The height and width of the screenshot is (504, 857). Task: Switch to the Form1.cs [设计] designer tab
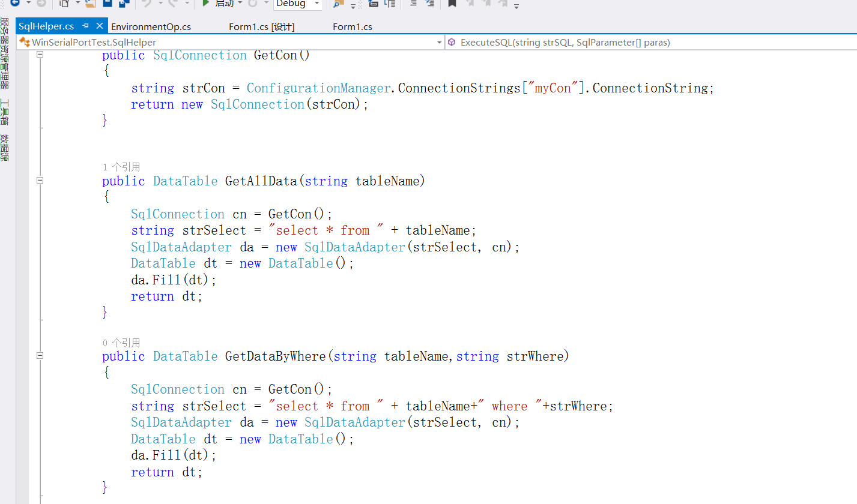(262, 26)
